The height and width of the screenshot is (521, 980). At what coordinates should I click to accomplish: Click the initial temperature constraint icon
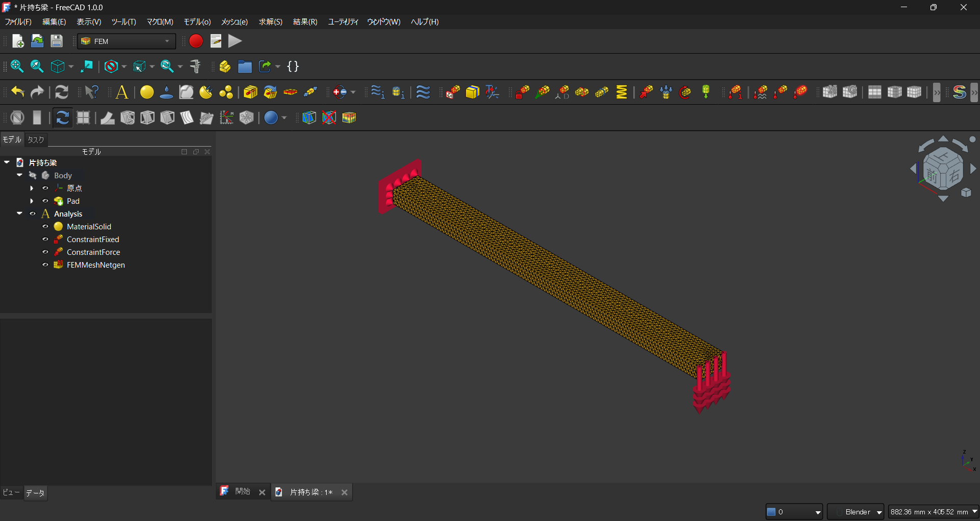click(x=736, y=92)
